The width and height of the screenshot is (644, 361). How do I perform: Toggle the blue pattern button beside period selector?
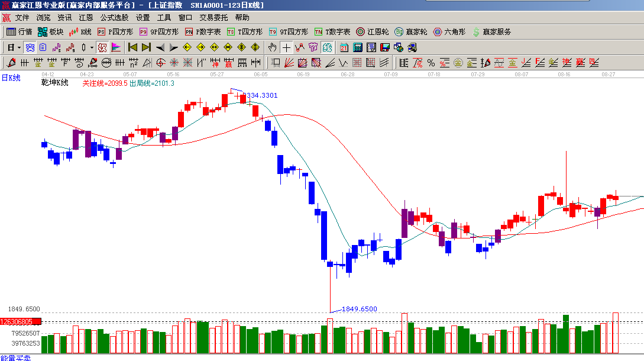click(x=29, y=47)
